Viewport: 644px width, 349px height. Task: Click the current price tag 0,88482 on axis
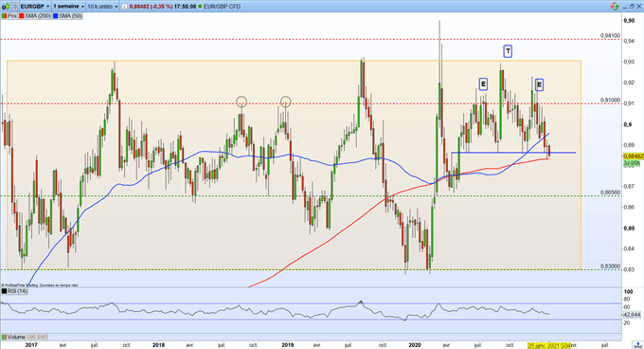point(633,156)
